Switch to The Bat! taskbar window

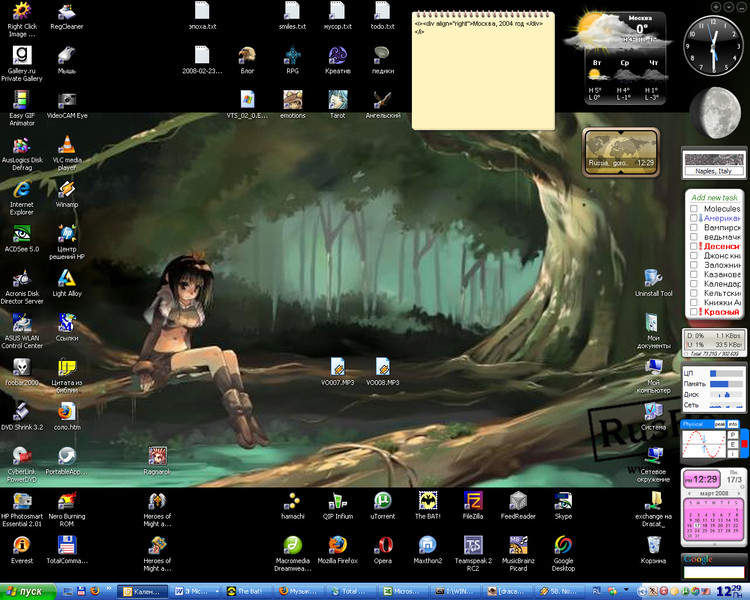[x=246, y=592]
